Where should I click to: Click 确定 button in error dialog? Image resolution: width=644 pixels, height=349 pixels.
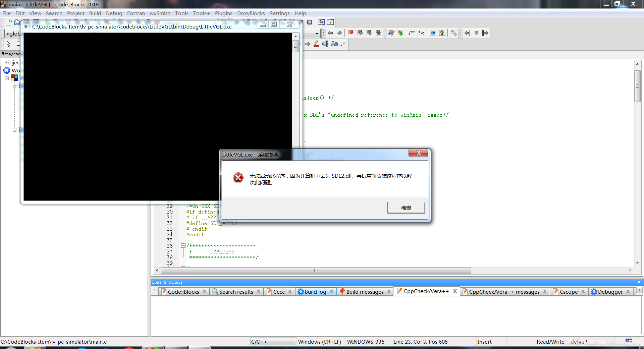(406, 208)
